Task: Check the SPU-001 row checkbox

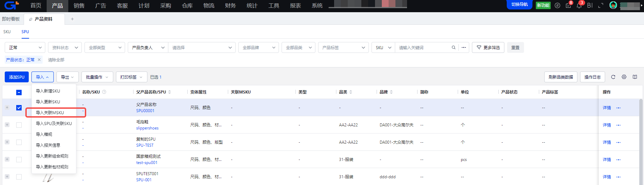Action: [19, 177]
